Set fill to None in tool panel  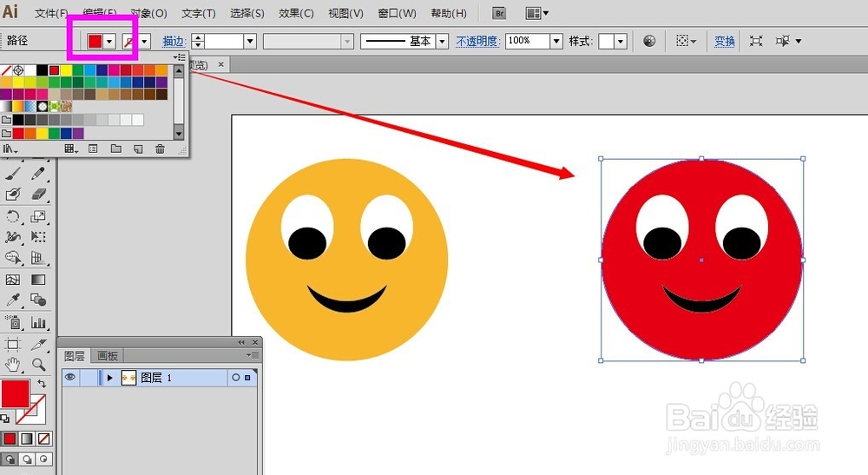[x=43, y=439]
